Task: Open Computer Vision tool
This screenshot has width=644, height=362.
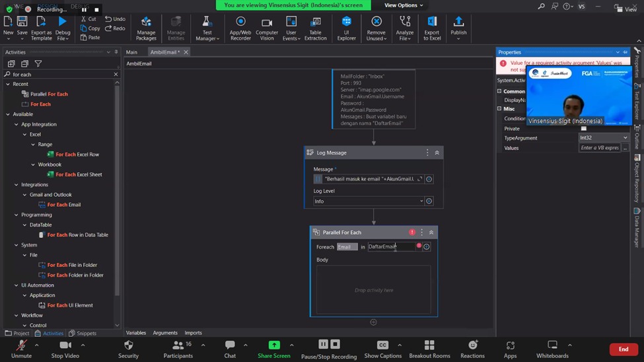Action: pyautogui.click(x=267, y=28)
